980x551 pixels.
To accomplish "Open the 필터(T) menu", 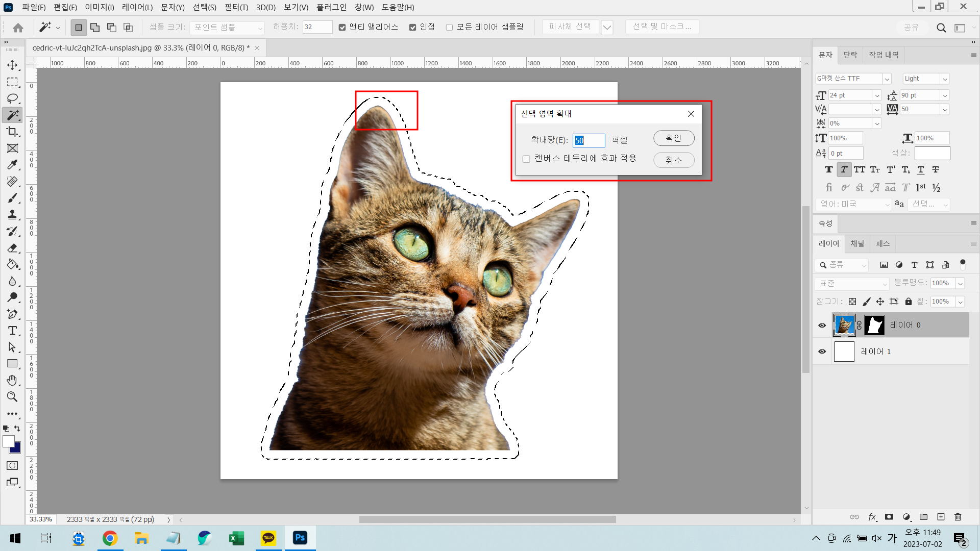I will click(236, 7).
